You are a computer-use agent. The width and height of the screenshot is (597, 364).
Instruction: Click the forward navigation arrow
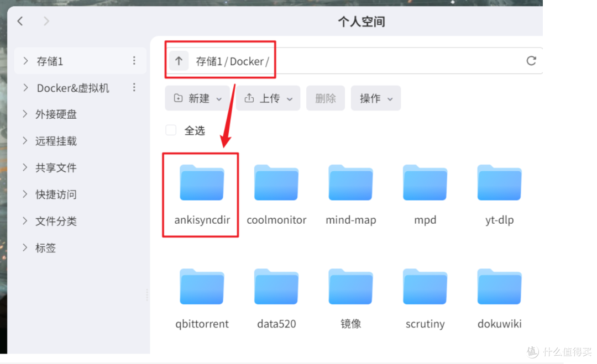tap(46, 21)
